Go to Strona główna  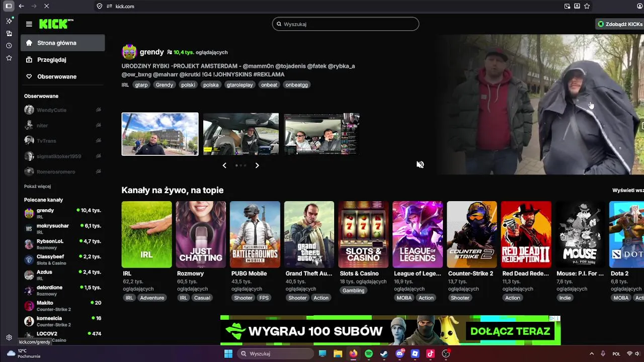coord(63,43)
